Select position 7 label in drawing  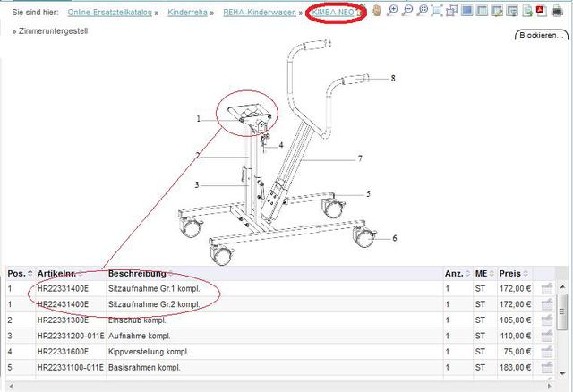pyautogui.click(x=360, y=158)
